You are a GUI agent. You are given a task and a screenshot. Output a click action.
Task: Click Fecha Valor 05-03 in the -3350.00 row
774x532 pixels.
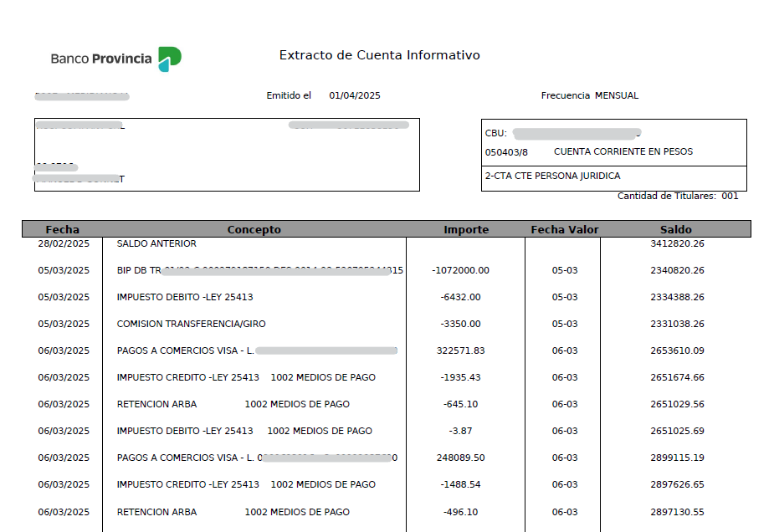tap(565, 324)
